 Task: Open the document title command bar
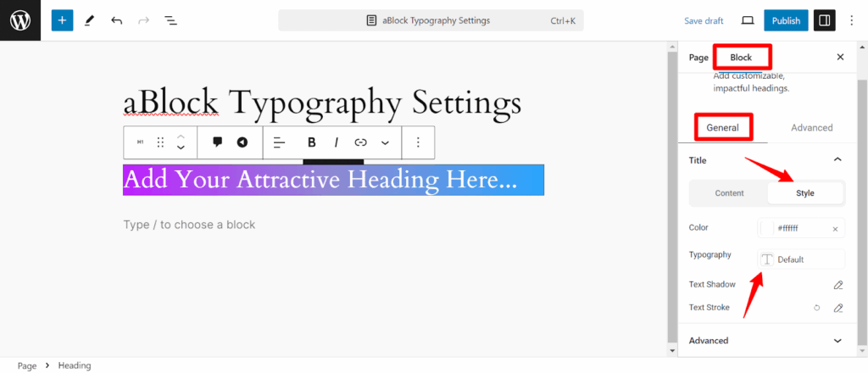pyautogui.click(x=431, y=20)
